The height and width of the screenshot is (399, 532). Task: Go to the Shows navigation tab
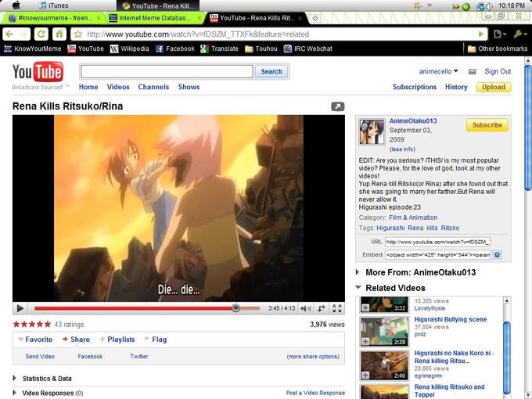tap(189, 87)
